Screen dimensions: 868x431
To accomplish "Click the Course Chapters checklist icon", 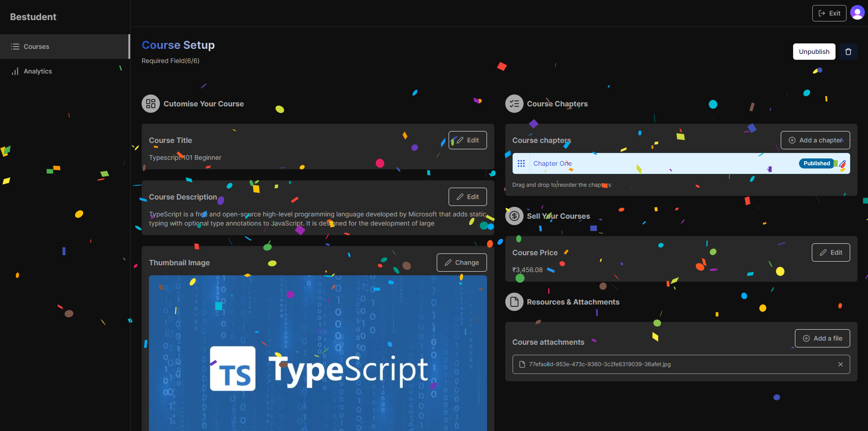I will tap(514, 104).
